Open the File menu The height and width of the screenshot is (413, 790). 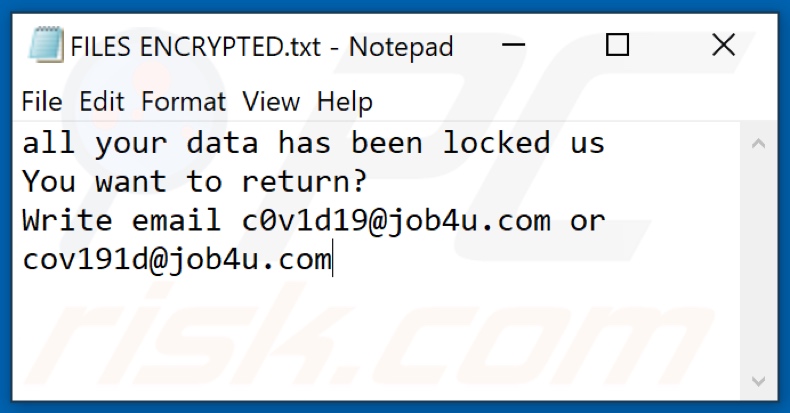pos(41,101)
